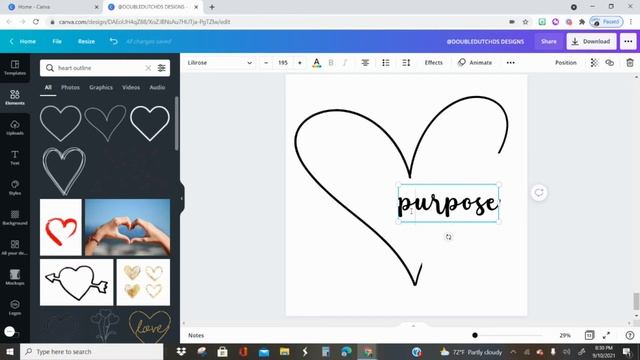Switch to the Videos results tab
This screenshot has height=360, width=640.
(x=131, y=87)
